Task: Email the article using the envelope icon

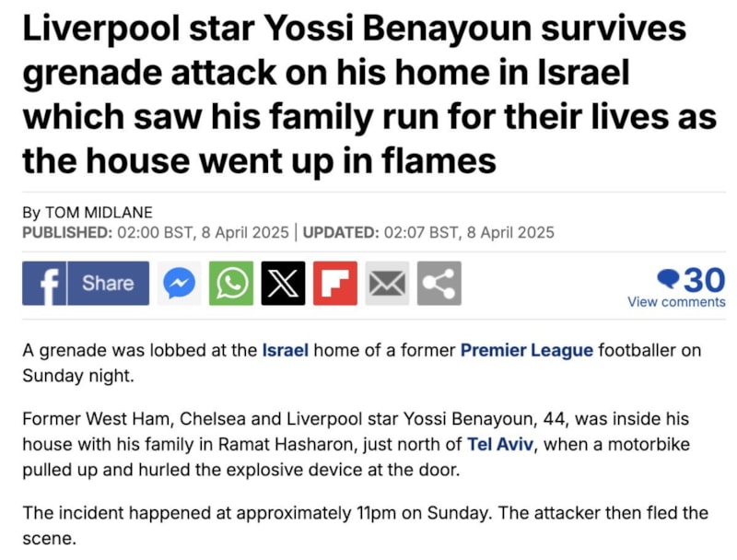Action: click(387, 283)
